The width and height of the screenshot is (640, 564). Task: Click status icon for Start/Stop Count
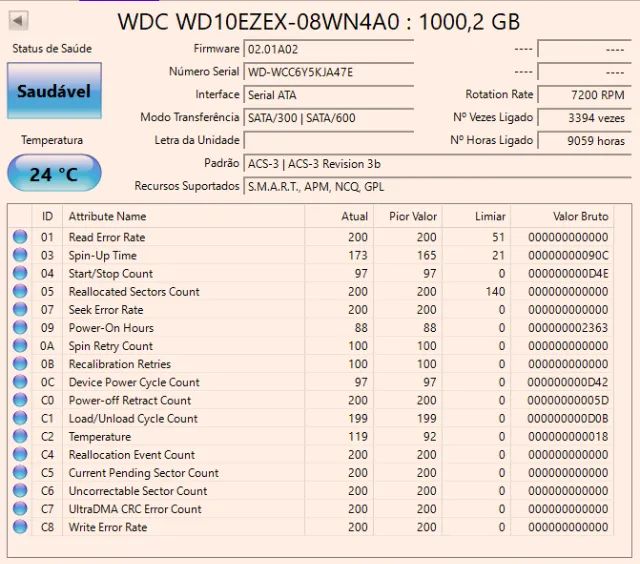20,273
